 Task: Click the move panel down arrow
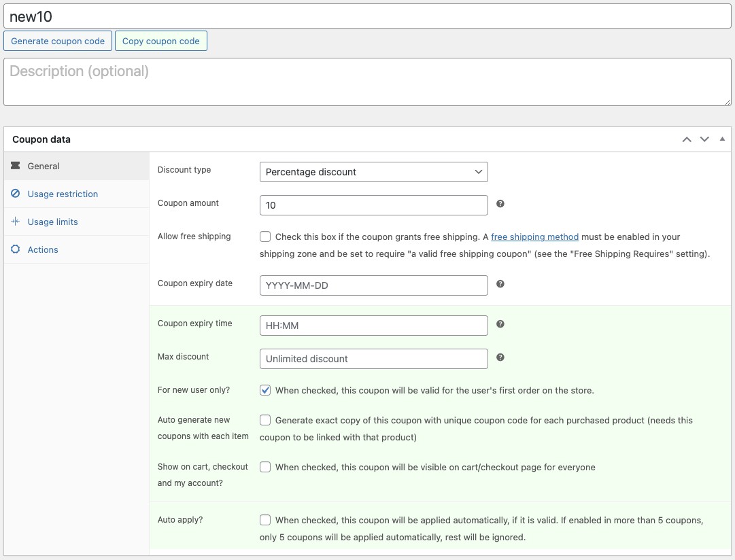[x=704, y=139]
